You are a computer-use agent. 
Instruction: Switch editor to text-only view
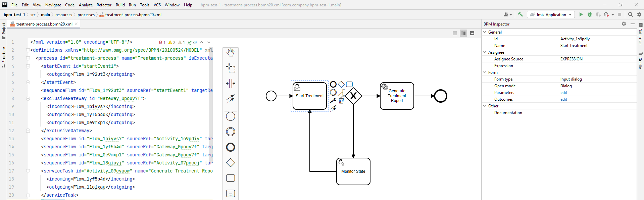[455, 33]
